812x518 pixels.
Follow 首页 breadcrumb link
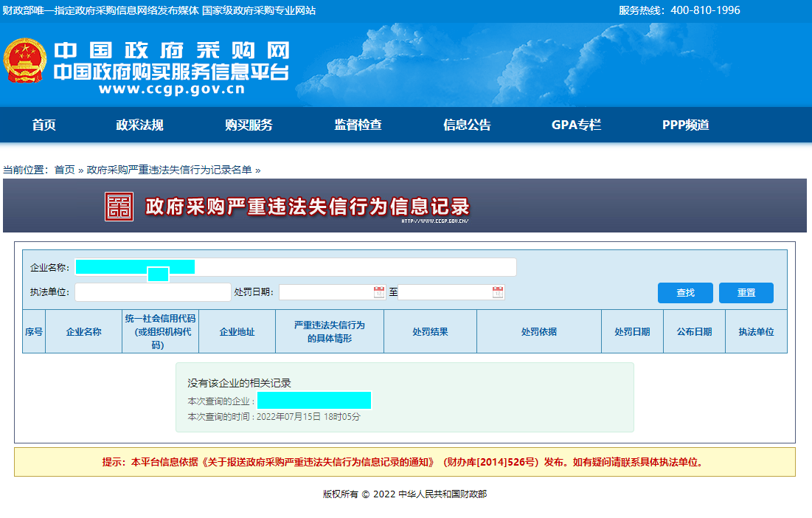65,170
